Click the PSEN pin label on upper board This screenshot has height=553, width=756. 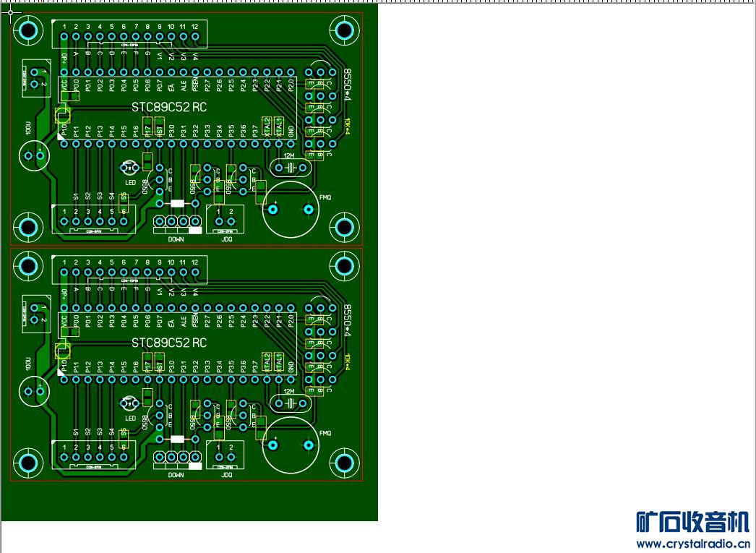195,85
